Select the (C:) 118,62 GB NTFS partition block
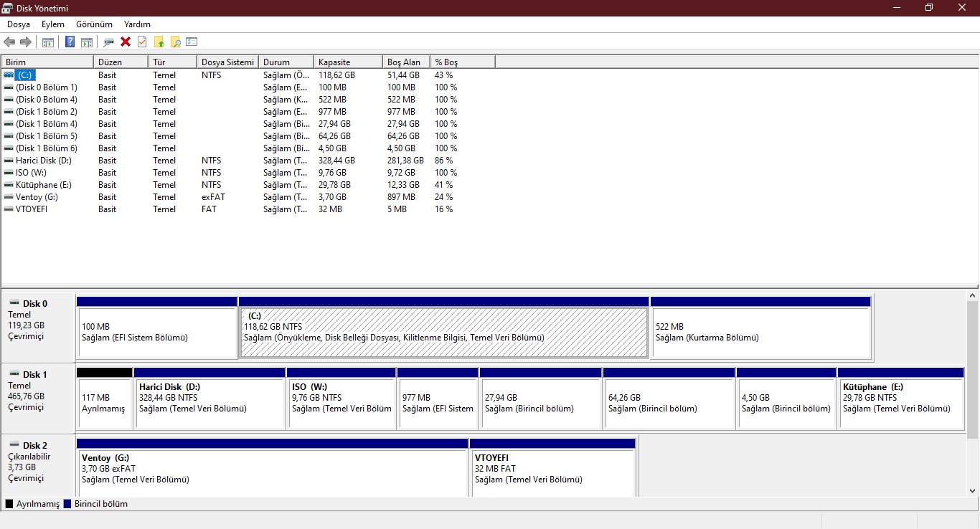The height and width of the screenshot is (529, 980). (x=444, y=328)
